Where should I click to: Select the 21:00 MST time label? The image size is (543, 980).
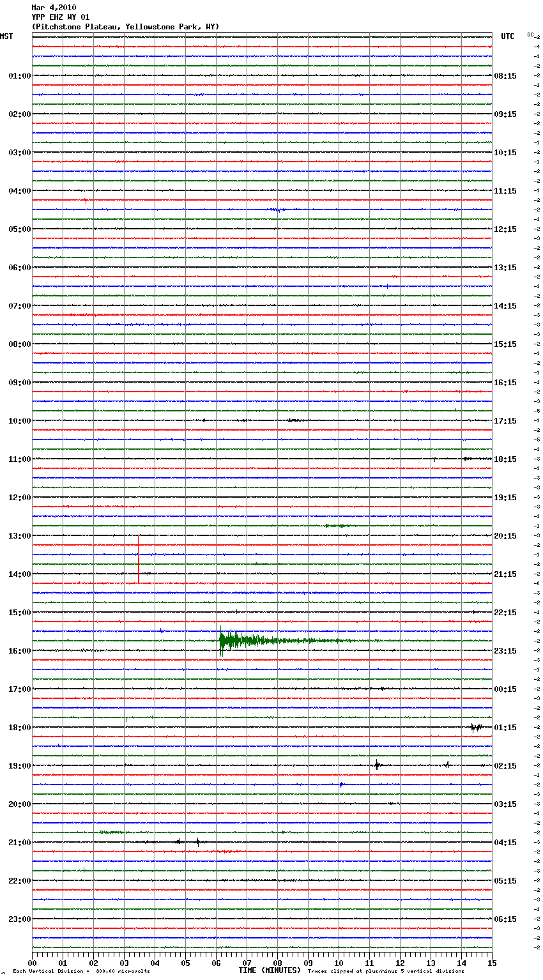19,843
